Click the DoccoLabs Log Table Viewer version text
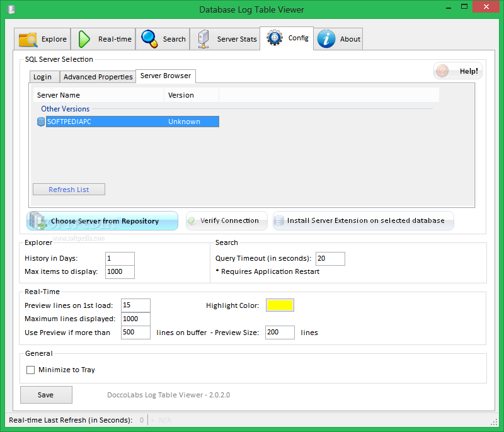504x432 pixels. point(168,395)
